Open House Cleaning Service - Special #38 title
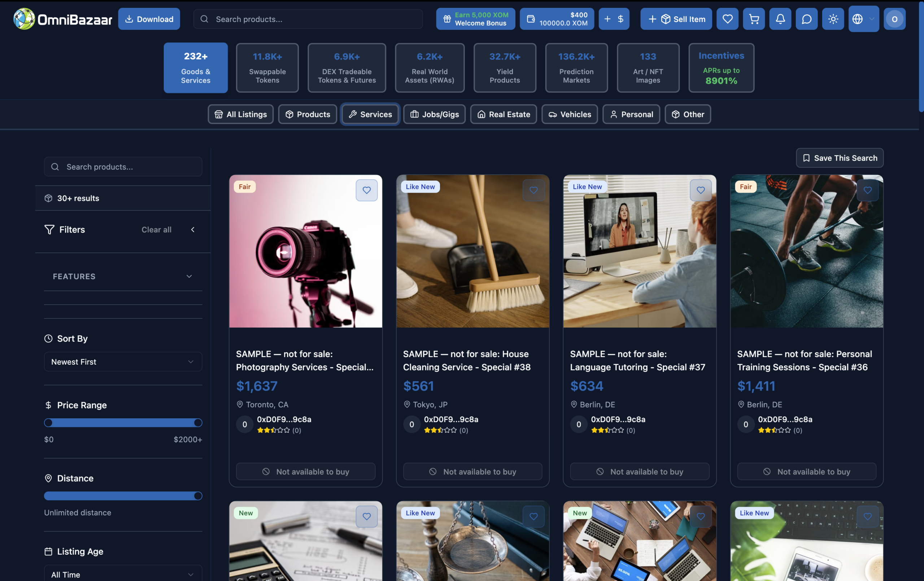Viewport: 924px width, 581px height. coord(467,361)
